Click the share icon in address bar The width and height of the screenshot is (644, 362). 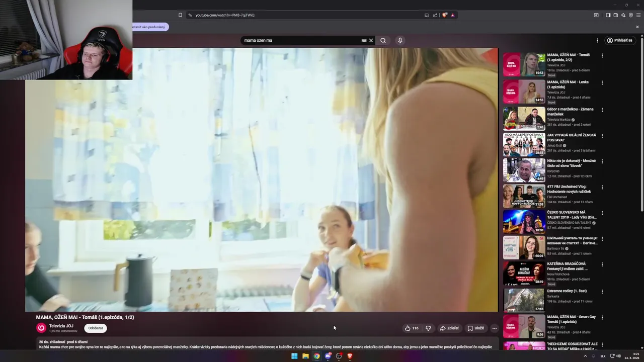click(x=435, y=15)
